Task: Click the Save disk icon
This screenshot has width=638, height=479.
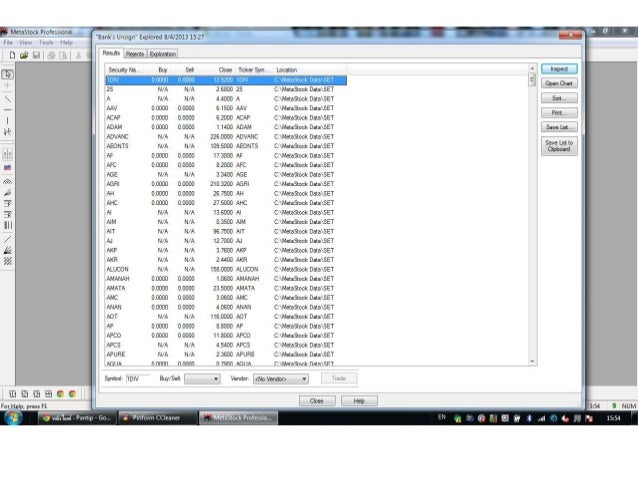Action: [x=36, y=55]
